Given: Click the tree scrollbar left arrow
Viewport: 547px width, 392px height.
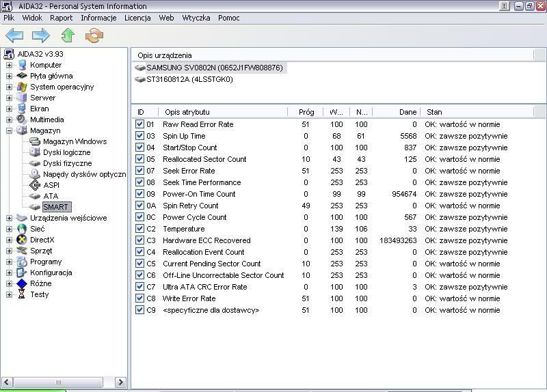Looking at the screenshot, I should coord(7,382).
